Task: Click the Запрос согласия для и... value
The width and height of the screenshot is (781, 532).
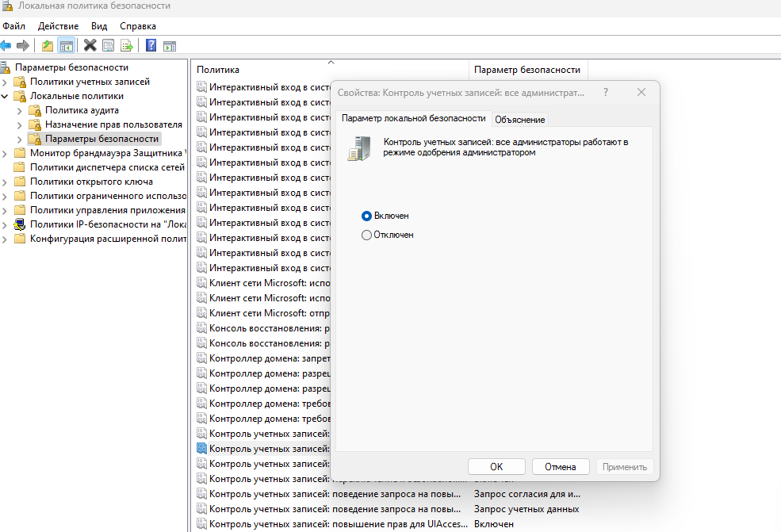Action: (527, 494)
